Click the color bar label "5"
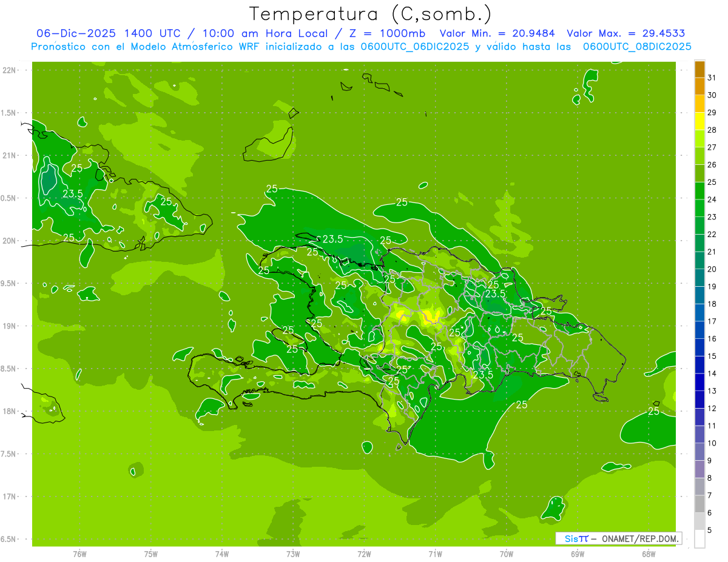728x562 pixels. 709,530
